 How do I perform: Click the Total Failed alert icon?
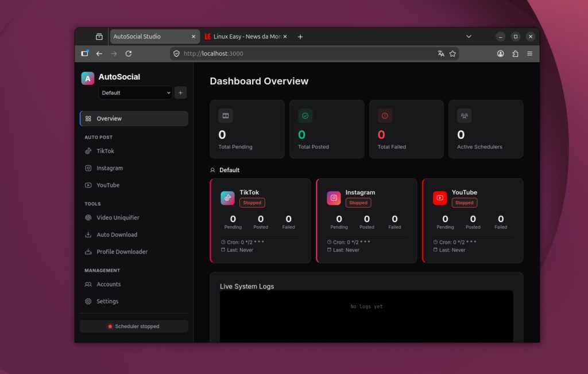385,116
